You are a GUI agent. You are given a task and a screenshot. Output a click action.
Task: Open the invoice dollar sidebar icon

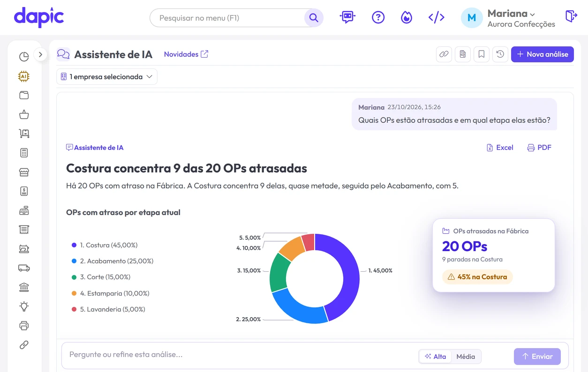point(24,191)
